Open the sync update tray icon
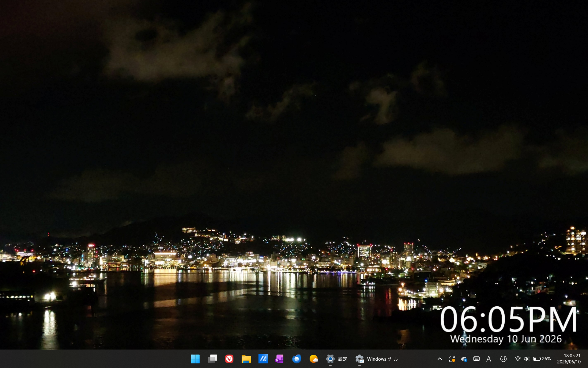This screenshot has height=368, width=588. [452, 359]
